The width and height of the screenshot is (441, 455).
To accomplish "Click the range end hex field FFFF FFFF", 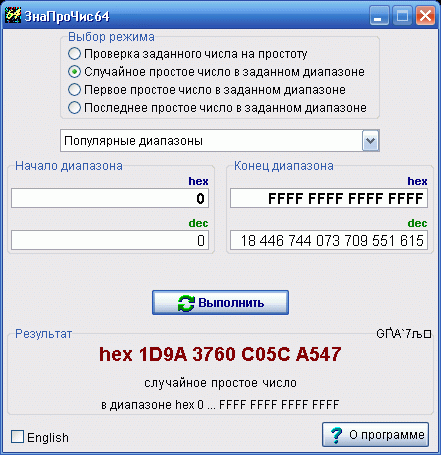I will [x=329, y=198].
